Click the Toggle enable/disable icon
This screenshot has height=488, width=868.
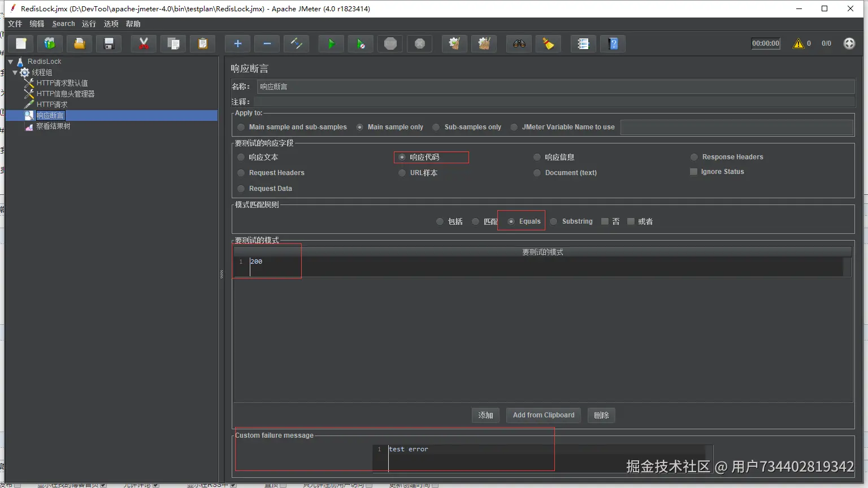coord(296,43)
